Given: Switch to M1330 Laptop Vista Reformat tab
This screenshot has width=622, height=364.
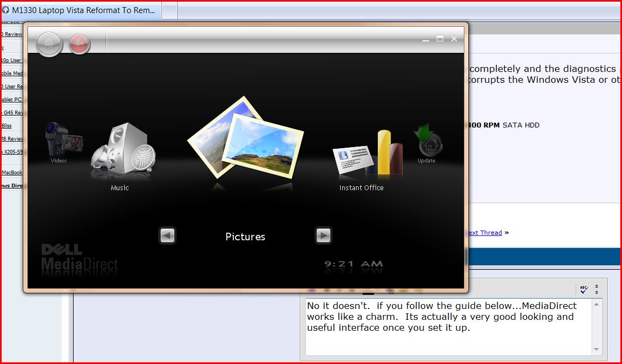Looking at the screenshot, I should coord(81,10).
